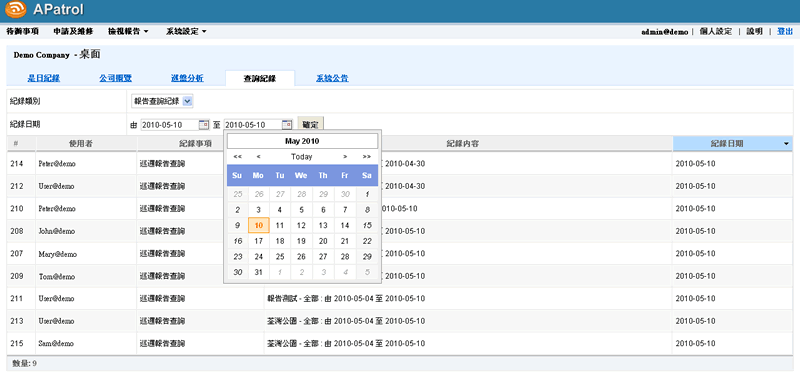
Task: Open 待辦事項 menu item
Action: [x=22, y=31]
